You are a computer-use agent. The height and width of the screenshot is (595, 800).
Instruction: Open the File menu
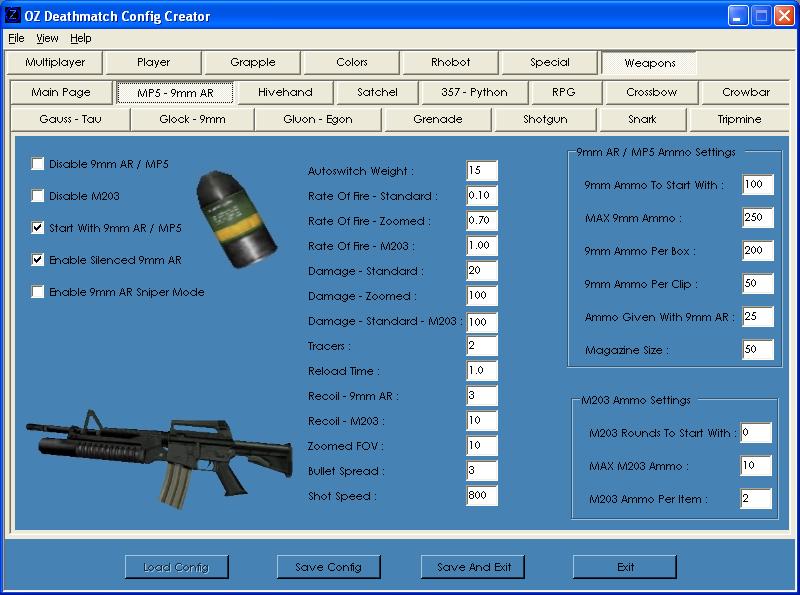tap(16, 38)
